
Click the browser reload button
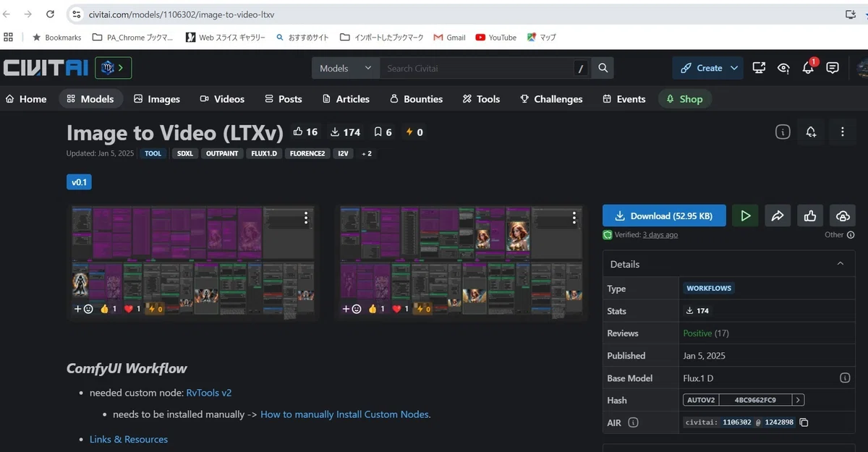(50, 14)
